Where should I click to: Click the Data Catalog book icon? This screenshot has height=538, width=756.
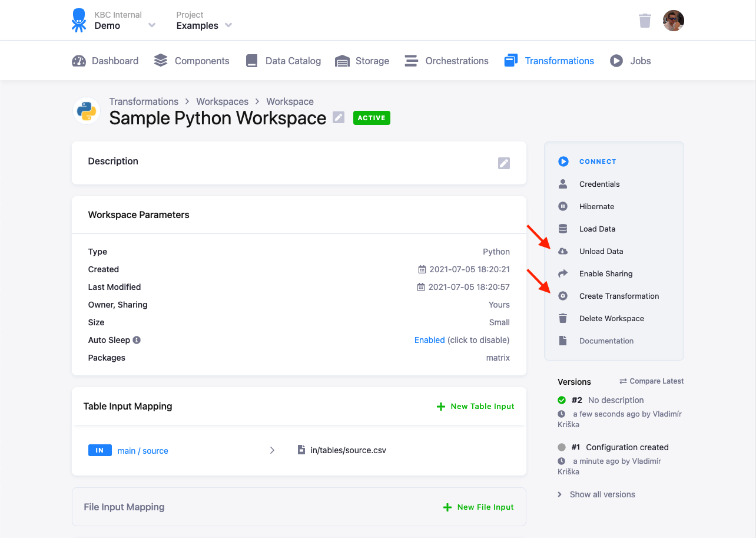coord(252,61)
